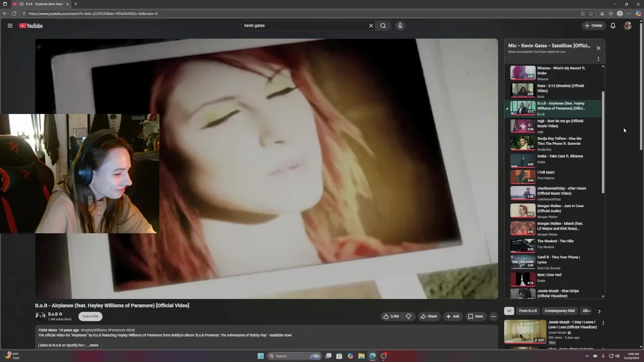Screen dimensions: 644x362
Task: Open File Explorer from taskbar
Action: pos(361,356)
